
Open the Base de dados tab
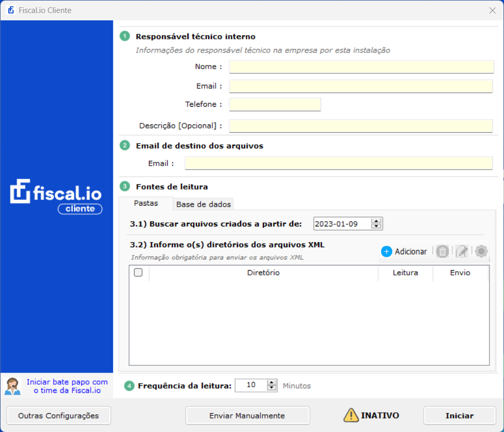204,205
